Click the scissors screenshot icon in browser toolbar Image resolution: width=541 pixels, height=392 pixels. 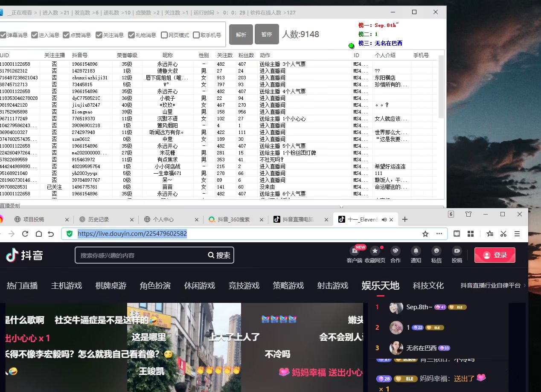point(503,234)
